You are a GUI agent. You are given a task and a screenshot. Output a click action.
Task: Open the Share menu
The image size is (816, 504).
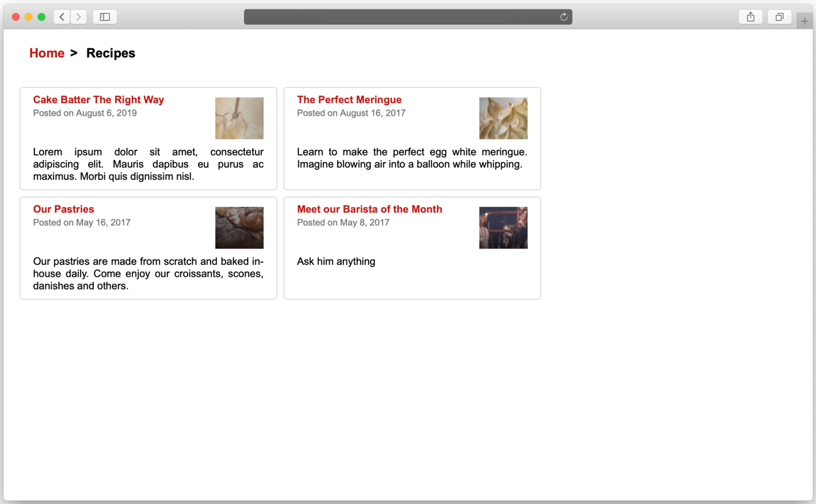(x=750, y=16)
